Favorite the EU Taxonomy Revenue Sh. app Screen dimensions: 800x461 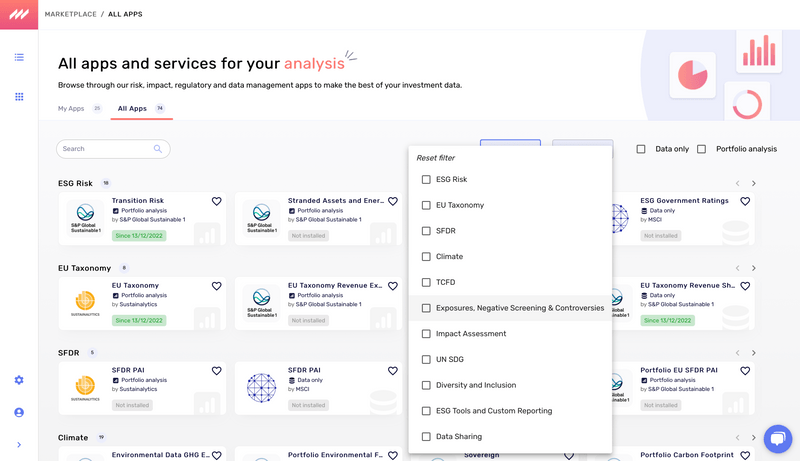coord(745,286)
